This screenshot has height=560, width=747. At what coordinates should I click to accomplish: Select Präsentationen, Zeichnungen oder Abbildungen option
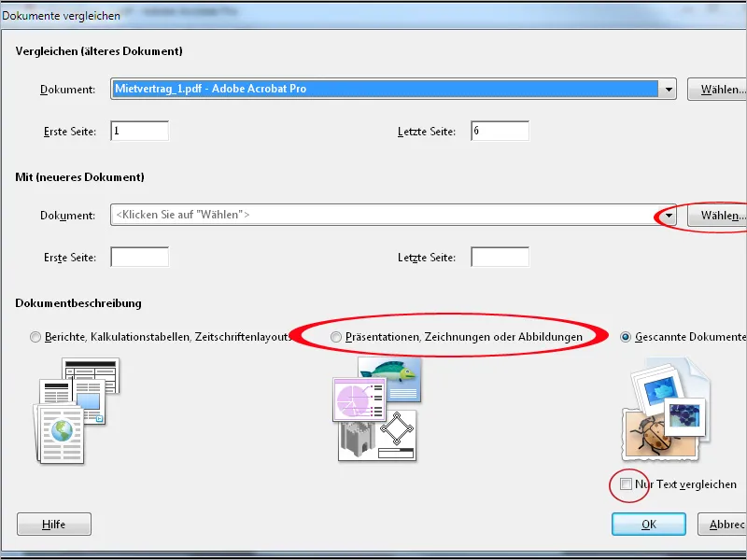click(x=336, y=337)
